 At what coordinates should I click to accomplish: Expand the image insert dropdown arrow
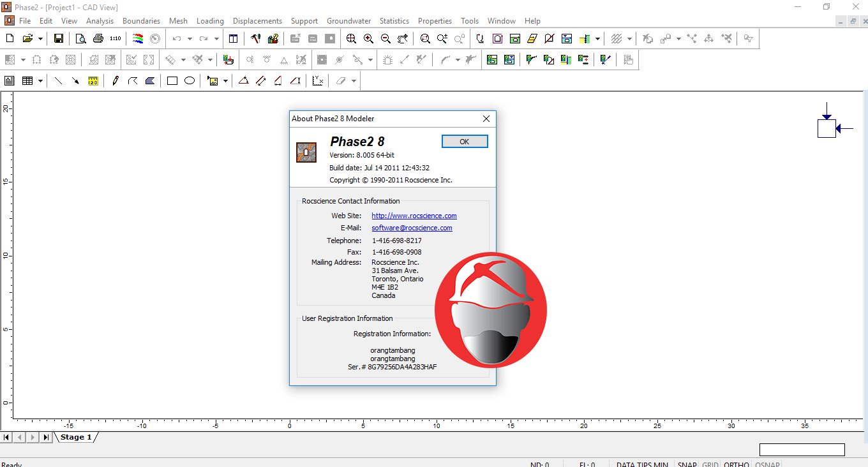(x=225, y=81)
